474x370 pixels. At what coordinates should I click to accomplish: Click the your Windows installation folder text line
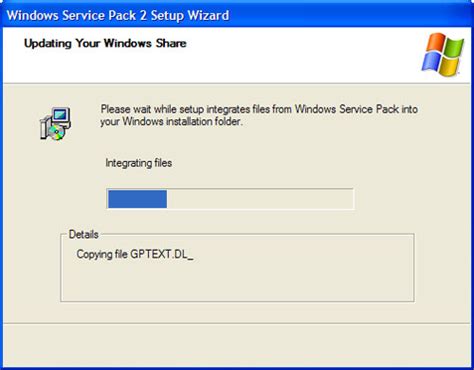click(x=171, y=121)
